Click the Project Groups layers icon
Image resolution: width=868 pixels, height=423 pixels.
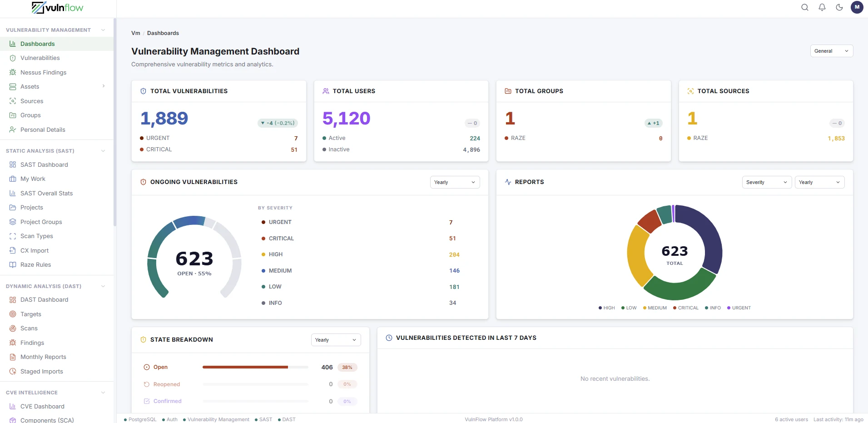(13, 222)
